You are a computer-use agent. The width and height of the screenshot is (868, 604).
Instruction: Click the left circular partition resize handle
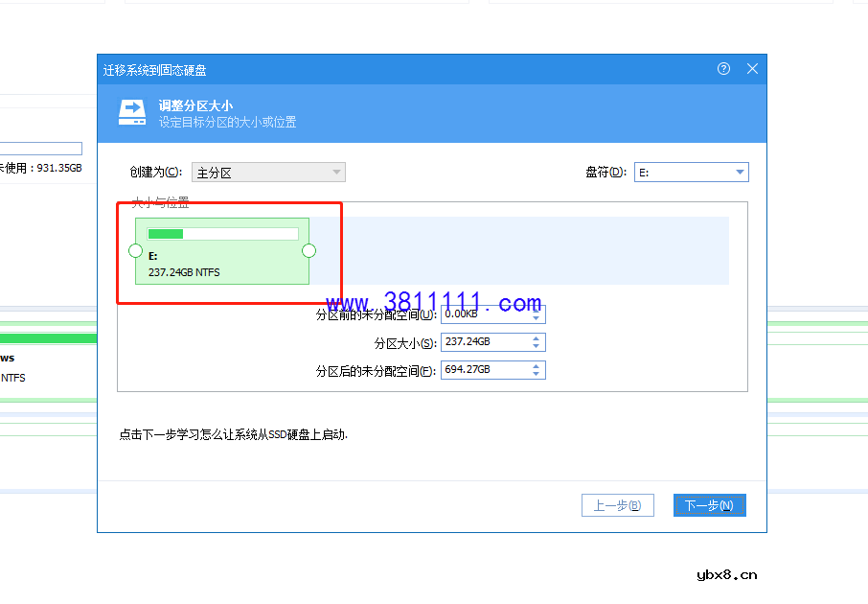pyautogui.click(x=134, y=251)
